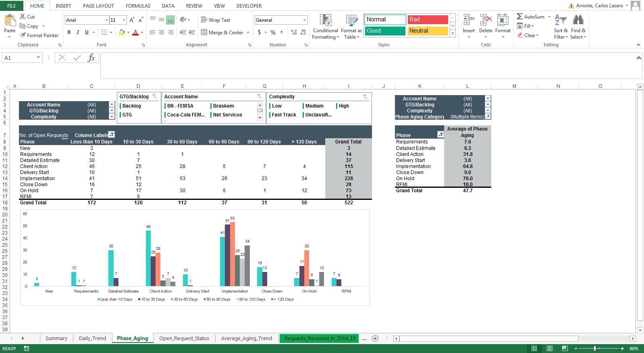644x353 pixels.
Task: Switch to Open_Request_Status sheet tab
Action: pos(184,338)
